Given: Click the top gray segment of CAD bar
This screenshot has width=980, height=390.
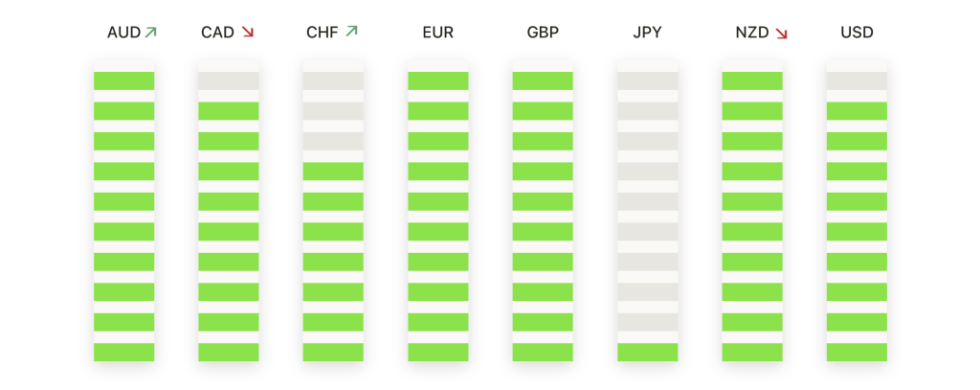Looking at the screenshot, I should tap(229, 80).
